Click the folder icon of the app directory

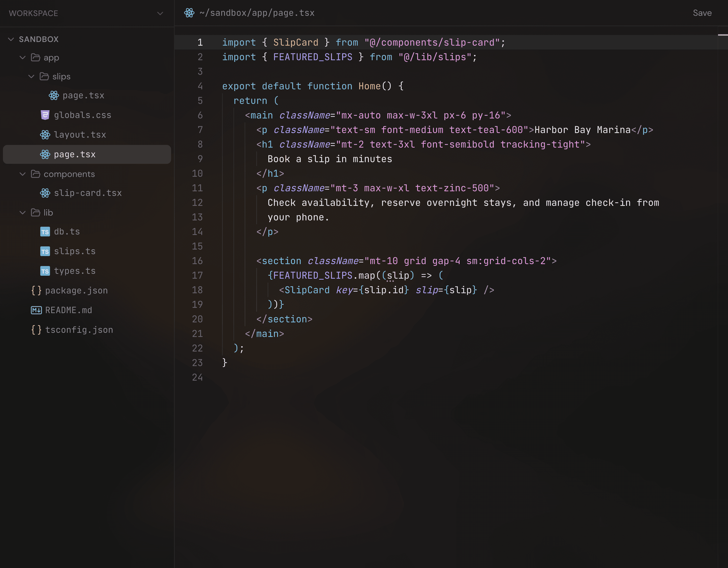(x=35, y=58)
